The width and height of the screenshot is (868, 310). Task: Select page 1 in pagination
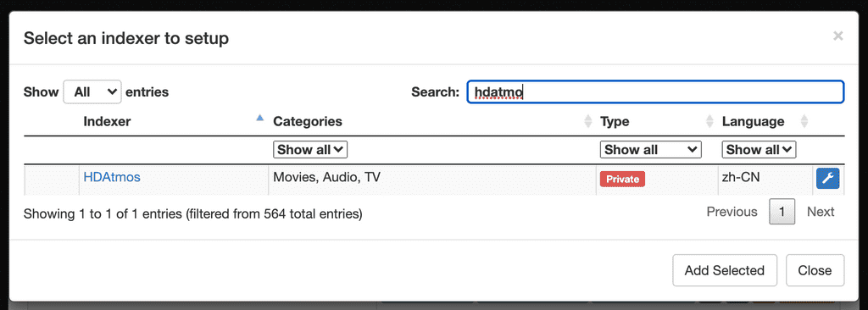(x=782, y=212)
